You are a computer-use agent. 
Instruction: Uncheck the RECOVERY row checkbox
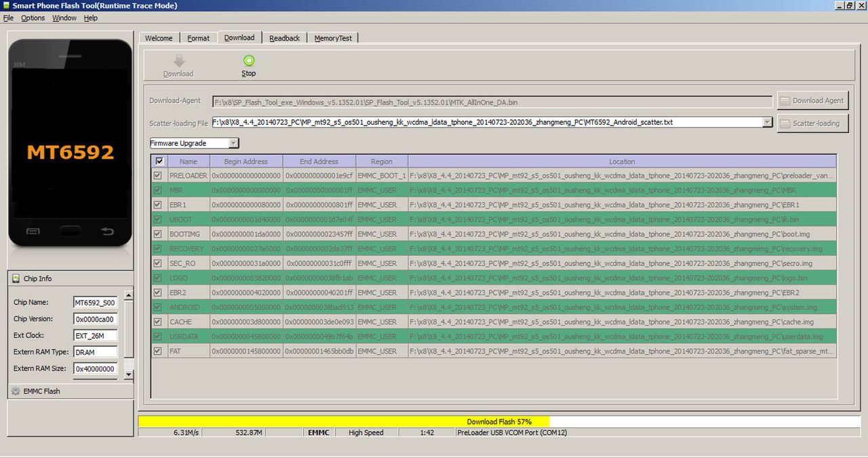158,248
